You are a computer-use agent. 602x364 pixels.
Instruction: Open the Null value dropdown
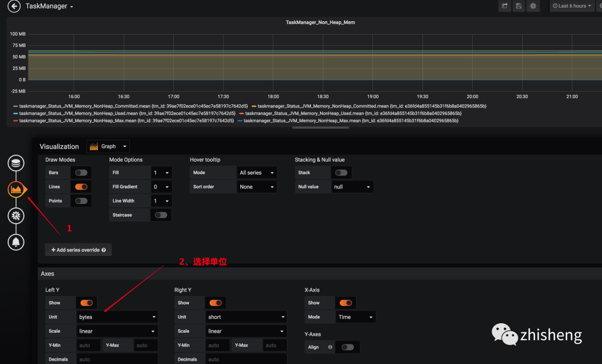352,187
